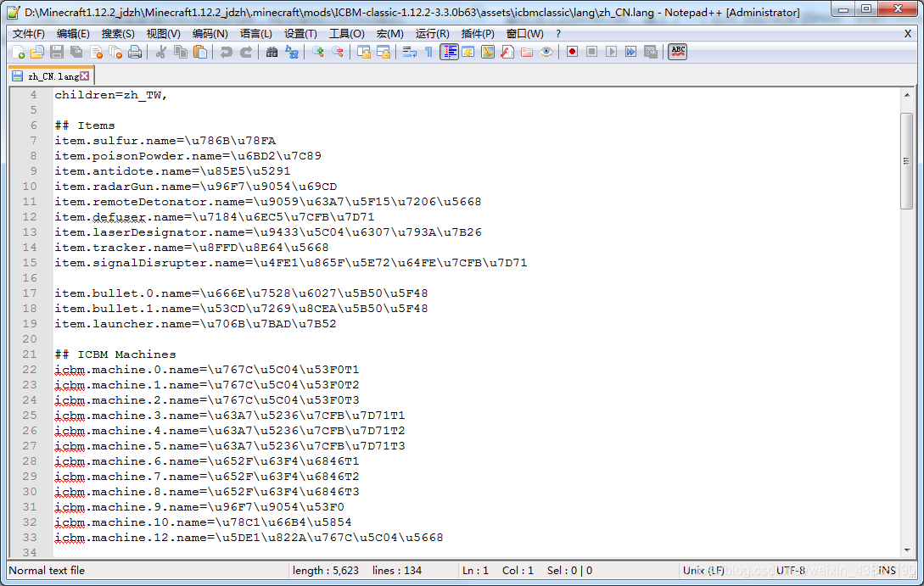Screen dimensions: 924x586
Task: Open folder as workspace icon
Action: (x=527, y=53)
